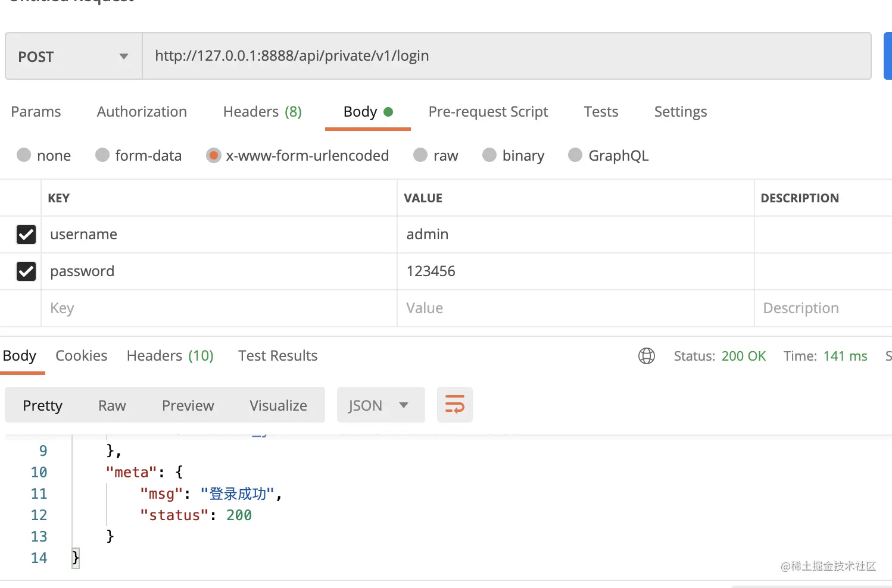The width and height of the screenshot is (892, 588).
Task: Click the 141 ms response time
Action: coord(846,356)
